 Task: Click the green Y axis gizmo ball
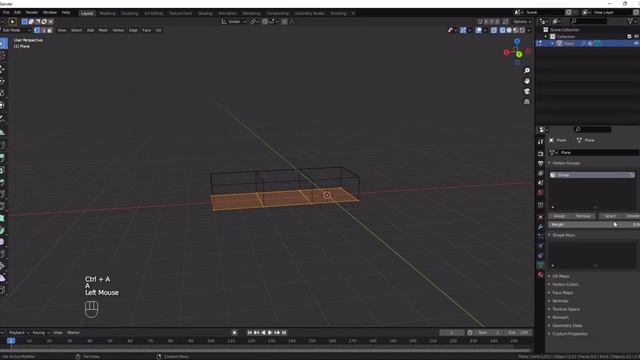coord(519,54)
